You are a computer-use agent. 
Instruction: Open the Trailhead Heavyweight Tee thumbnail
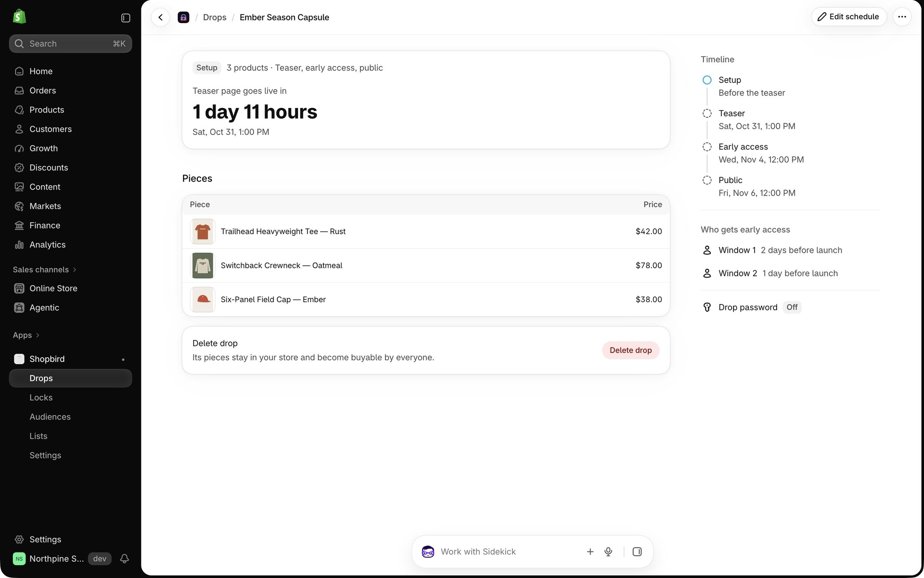pyautogui.click(x=203, y=232)
